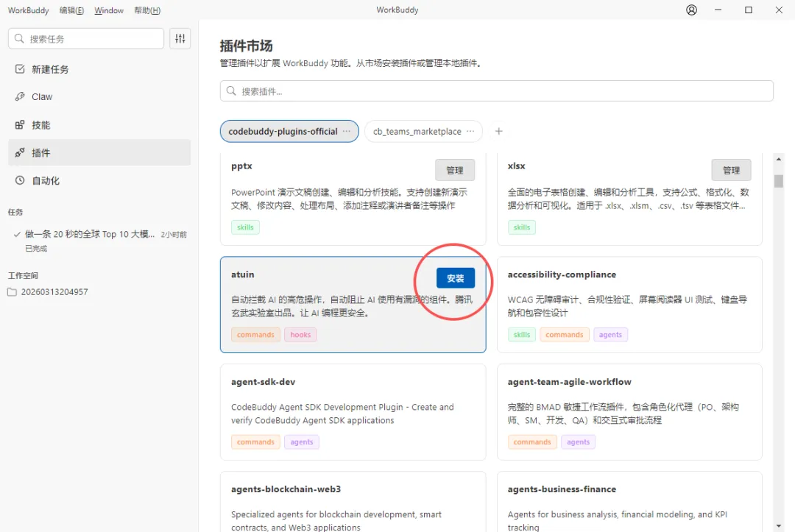The image size is (795, 532).
Task: Open the agent-sdk-dev plugin title
Action: point(263,381)
